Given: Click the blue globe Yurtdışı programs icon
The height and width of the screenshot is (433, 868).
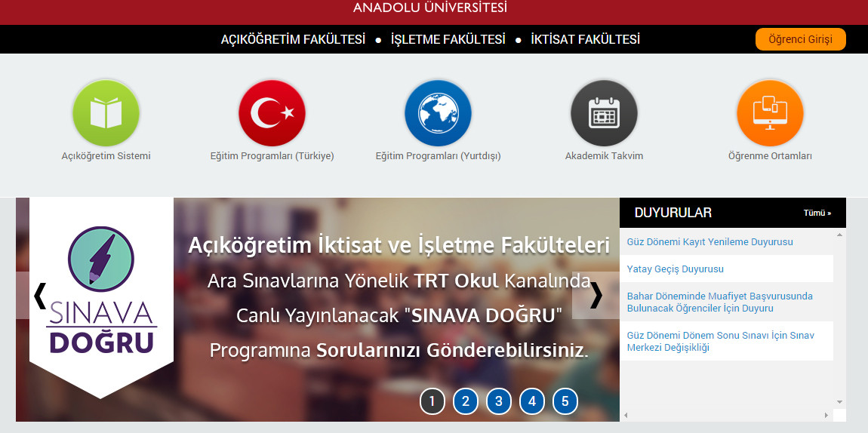Looking at the screenshot, I should tap(438, 113).
